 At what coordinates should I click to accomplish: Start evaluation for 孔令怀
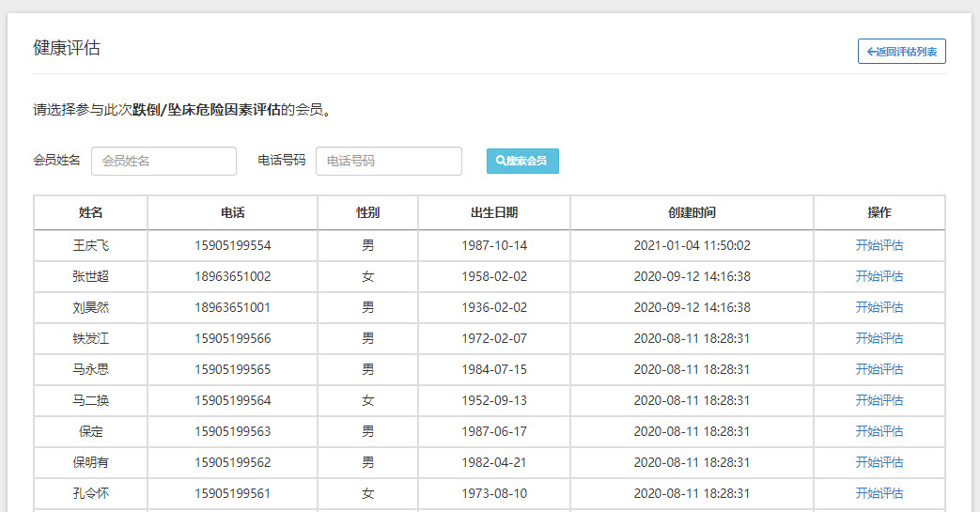click(879, 493)
